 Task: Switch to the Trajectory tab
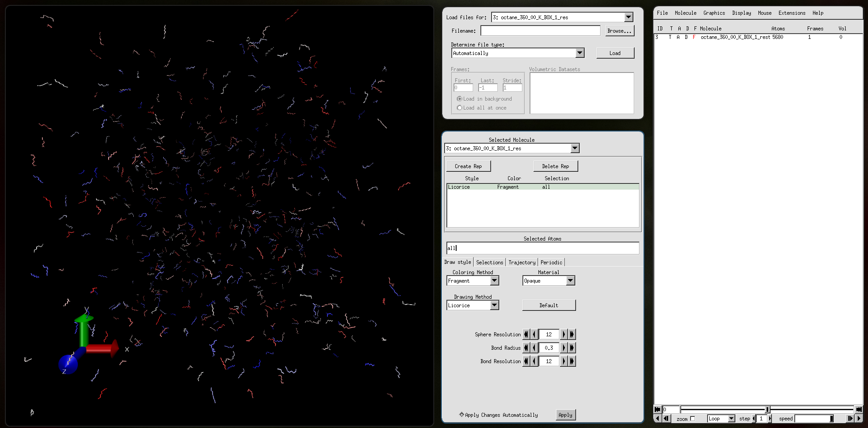point(521,263)
